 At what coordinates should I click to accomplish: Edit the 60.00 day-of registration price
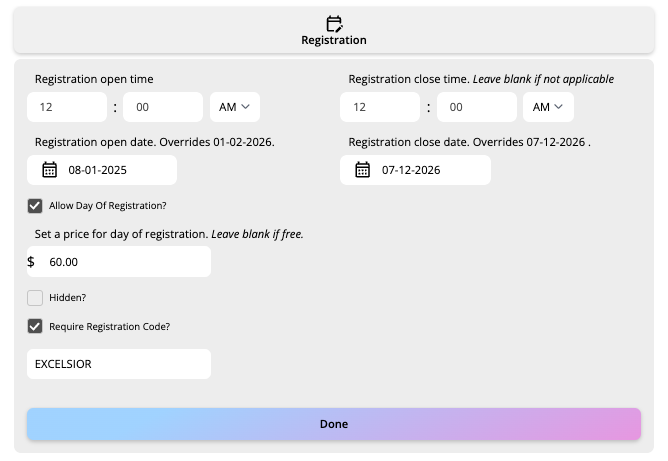125,262
